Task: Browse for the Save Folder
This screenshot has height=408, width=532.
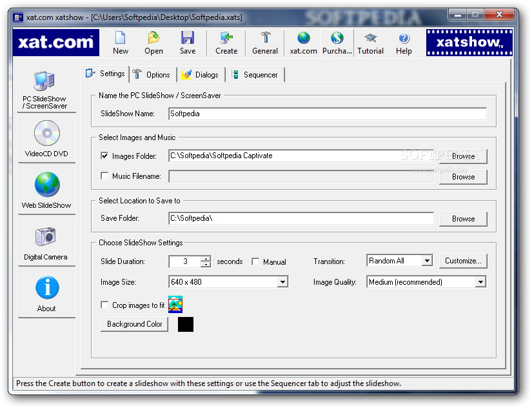Action: coord(463,219)
